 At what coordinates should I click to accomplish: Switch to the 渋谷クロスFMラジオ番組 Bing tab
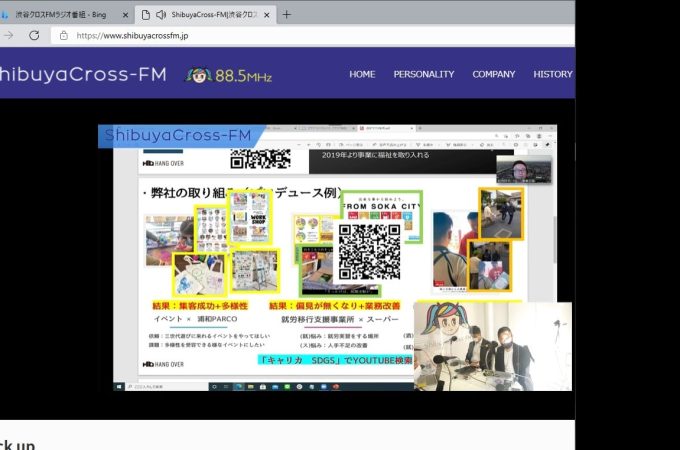click(x=60, y=15)
